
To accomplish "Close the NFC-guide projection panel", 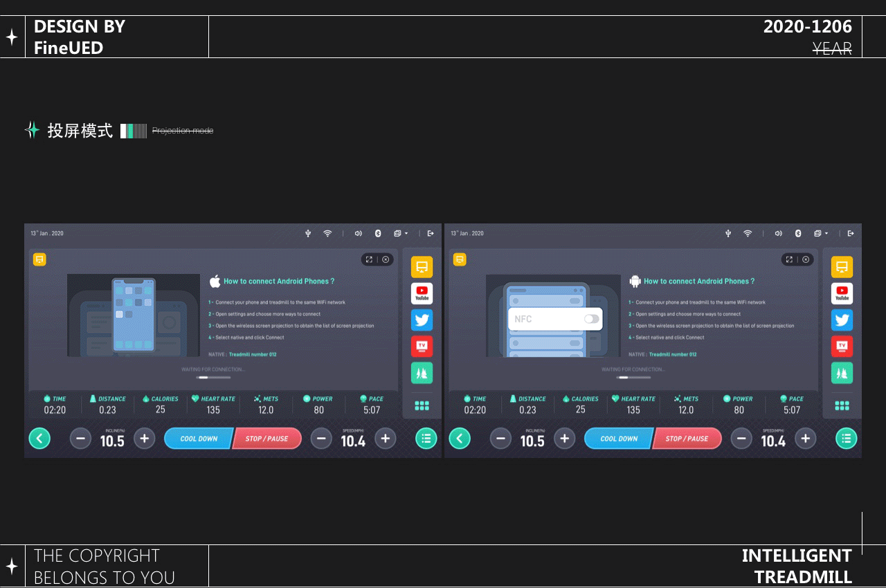I will coord(806,259).
